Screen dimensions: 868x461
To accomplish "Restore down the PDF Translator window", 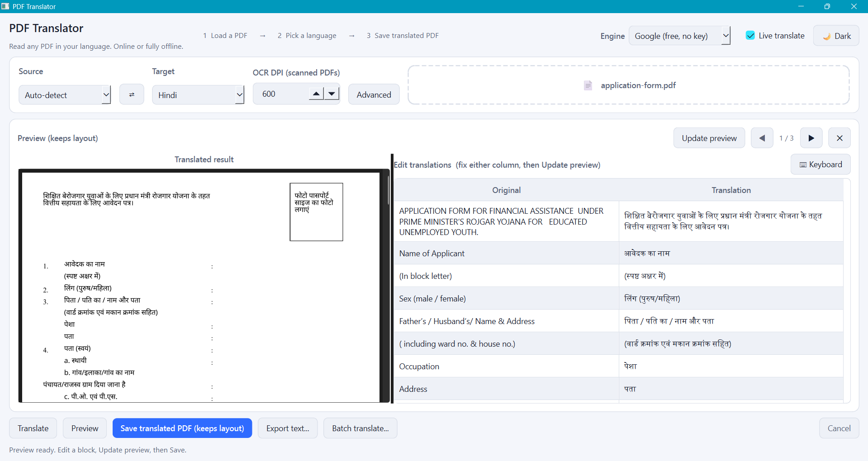I will point(827,6).
